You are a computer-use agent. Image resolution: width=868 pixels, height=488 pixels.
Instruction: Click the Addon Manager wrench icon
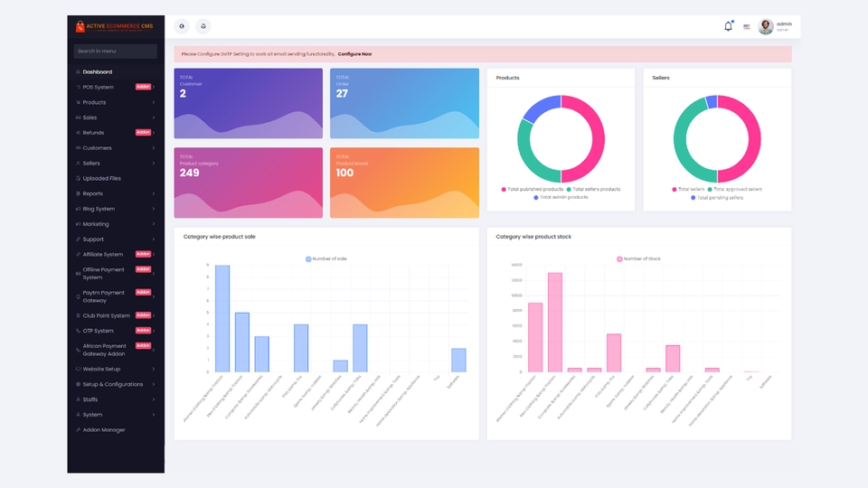coord(78,430)
